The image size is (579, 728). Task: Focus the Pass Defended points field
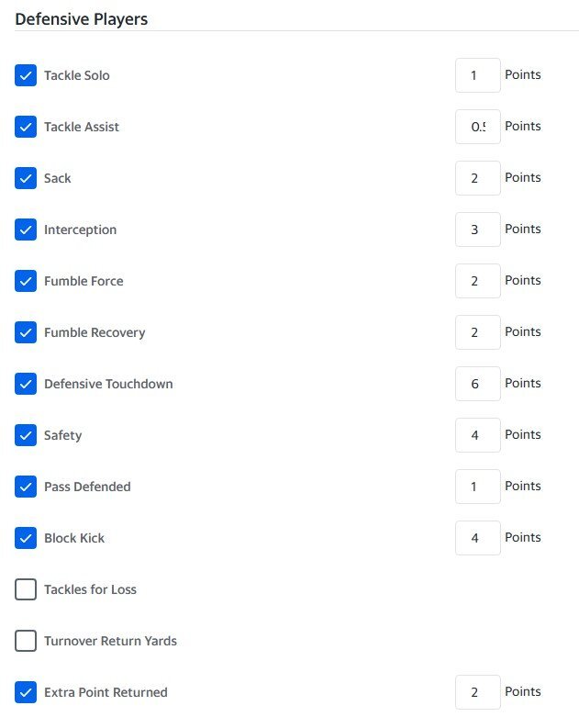(x=478, y=487)
